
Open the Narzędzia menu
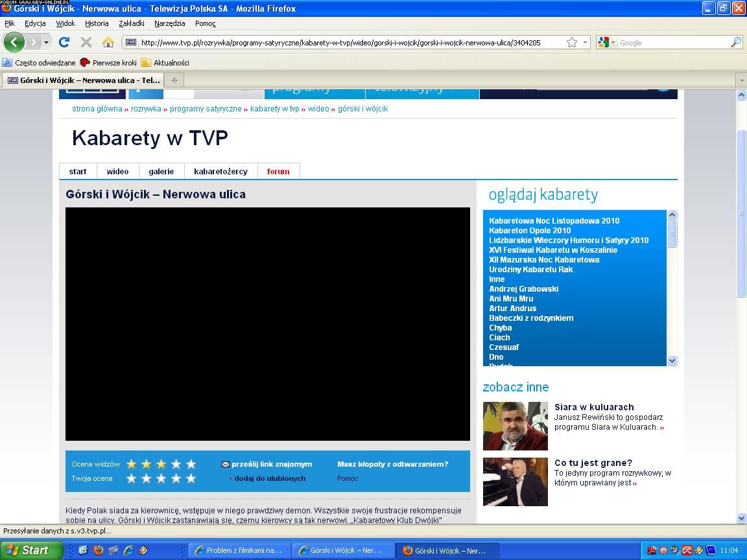click(170, 23)
